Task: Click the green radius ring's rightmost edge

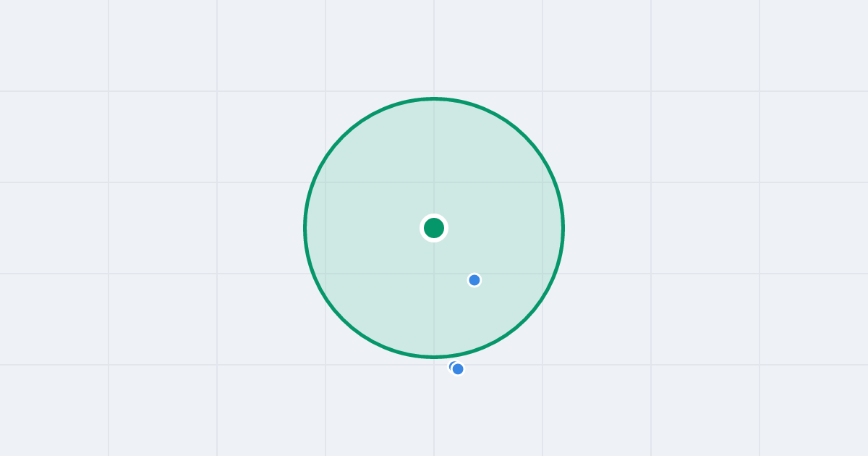Action: click(563, 228)
